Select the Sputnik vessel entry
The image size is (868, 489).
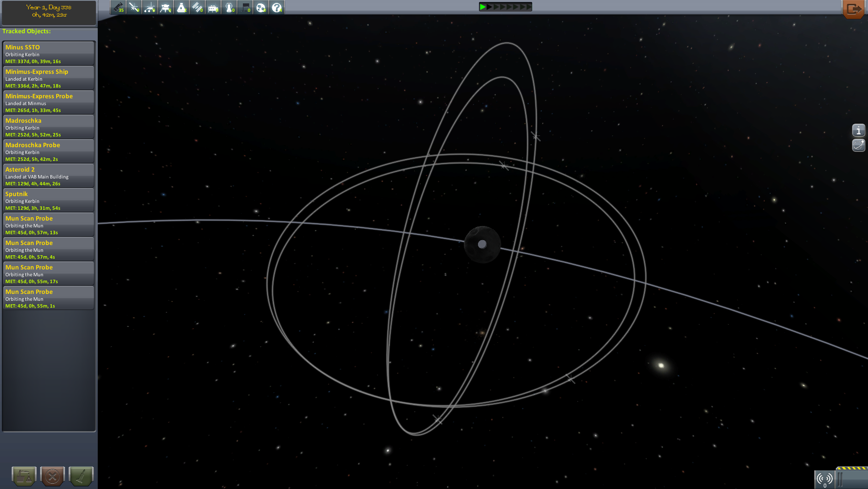48,200
